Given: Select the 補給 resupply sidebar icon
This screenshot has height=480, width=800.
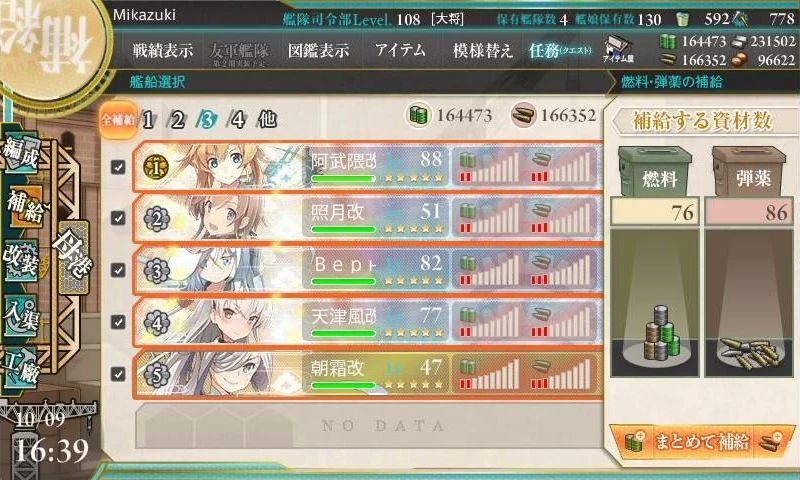Looking at the screenshot, I should pos(24,207).
